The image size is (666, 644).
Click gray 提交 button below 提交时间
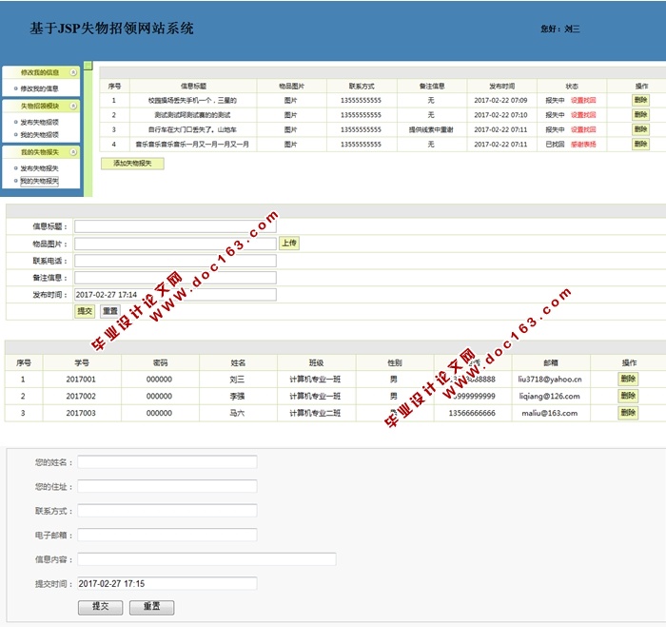101,608
